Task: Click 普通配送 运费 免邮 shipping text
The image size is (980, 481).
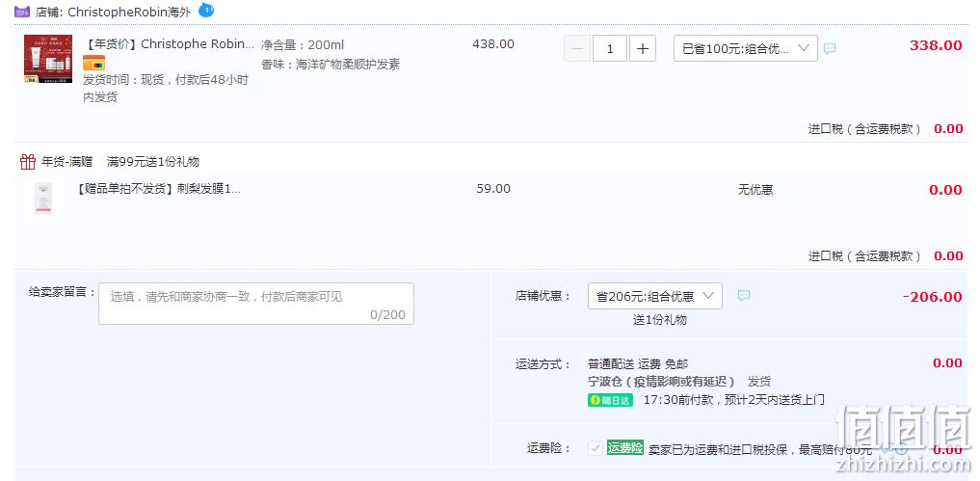Action: tap(638, 364)
